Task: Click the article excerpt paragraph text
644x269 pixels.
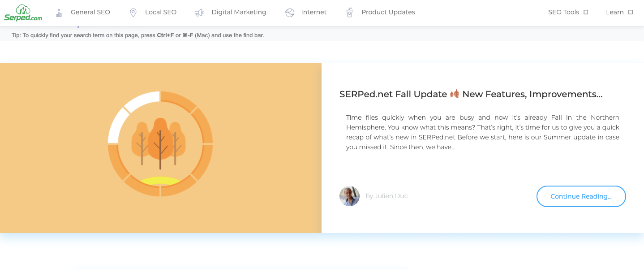Action: (x=483, y=132)
